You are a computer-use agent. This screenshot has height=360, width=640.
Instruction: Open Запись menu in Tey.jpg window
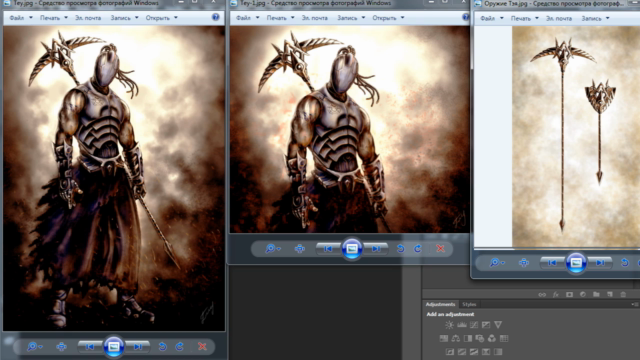[124, 18]
